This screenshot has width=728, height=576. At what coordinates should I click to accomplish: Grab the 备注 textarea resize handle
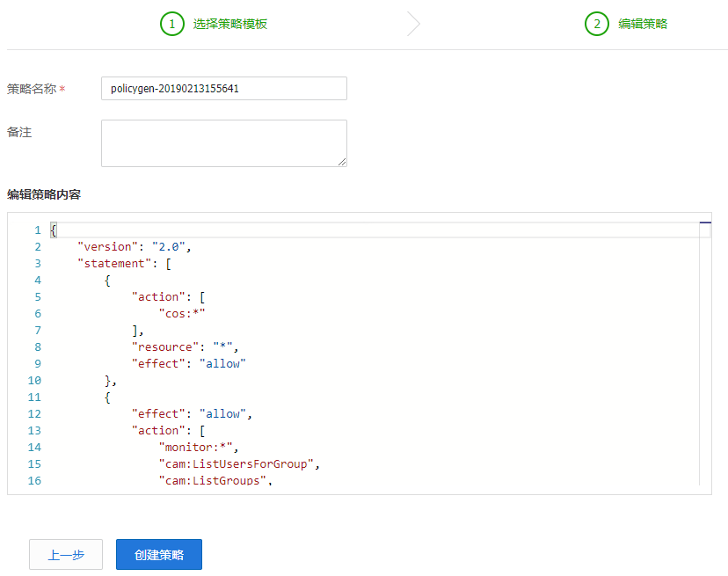coord(342,162)
